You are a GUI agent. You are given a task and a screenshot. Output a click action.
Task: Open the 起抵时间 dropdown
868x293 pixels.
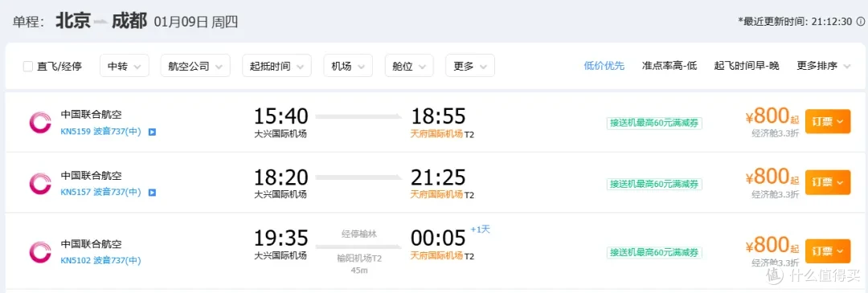[x=276, y=66]
